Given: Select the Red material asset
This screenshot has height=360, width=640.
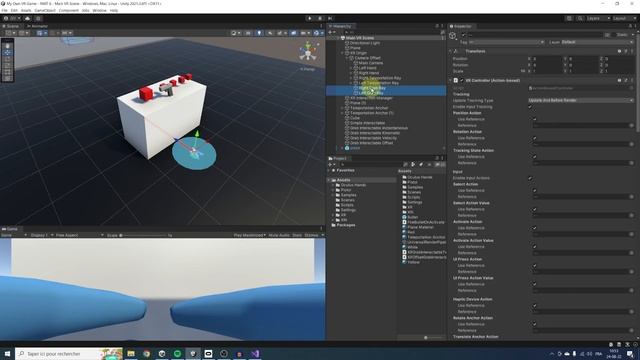Looking at the screenshot, I should [x=409, y=232].
